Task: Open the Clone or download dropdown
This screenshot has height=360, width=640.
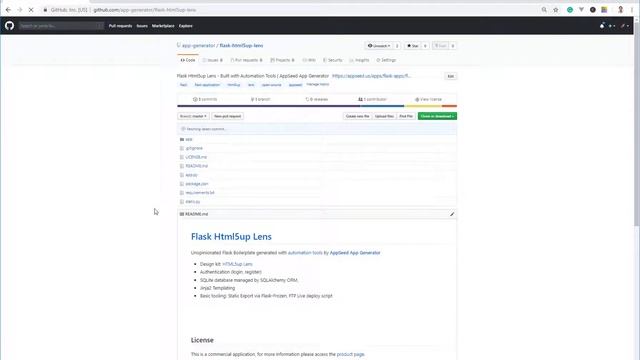Action: tap(437, 116)
